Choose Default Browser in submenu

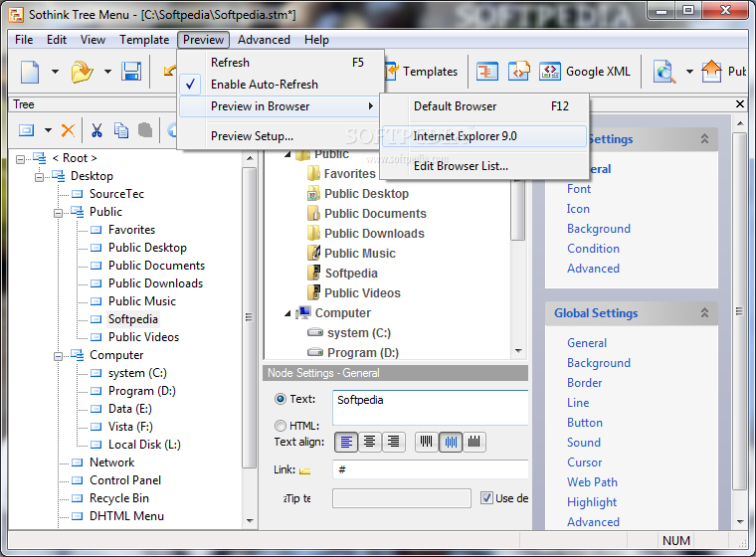(484, 106)
